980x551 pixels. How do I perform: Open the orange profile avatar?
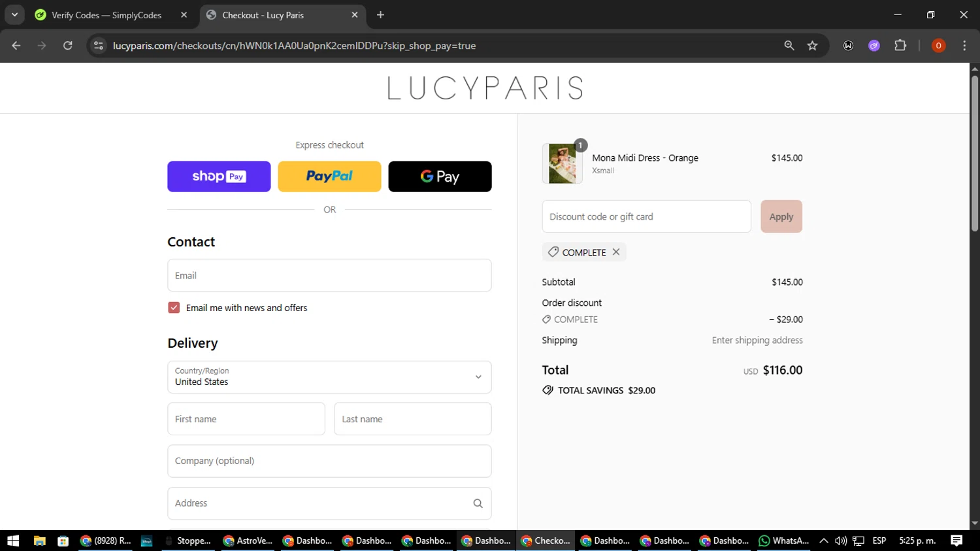pos(938,46)
